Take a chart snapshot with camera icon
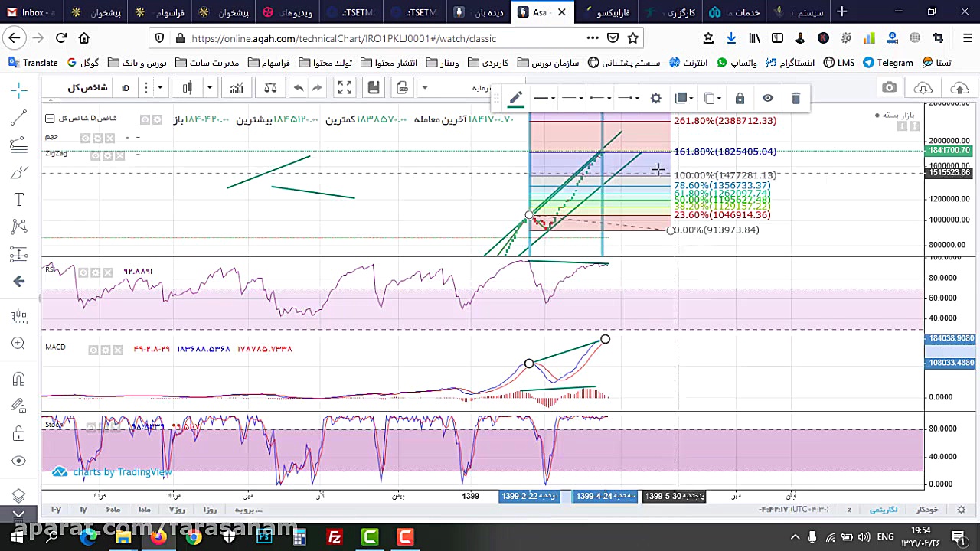Image resolution: width=980 pixels, height=551 pixels. pos(889,88)
